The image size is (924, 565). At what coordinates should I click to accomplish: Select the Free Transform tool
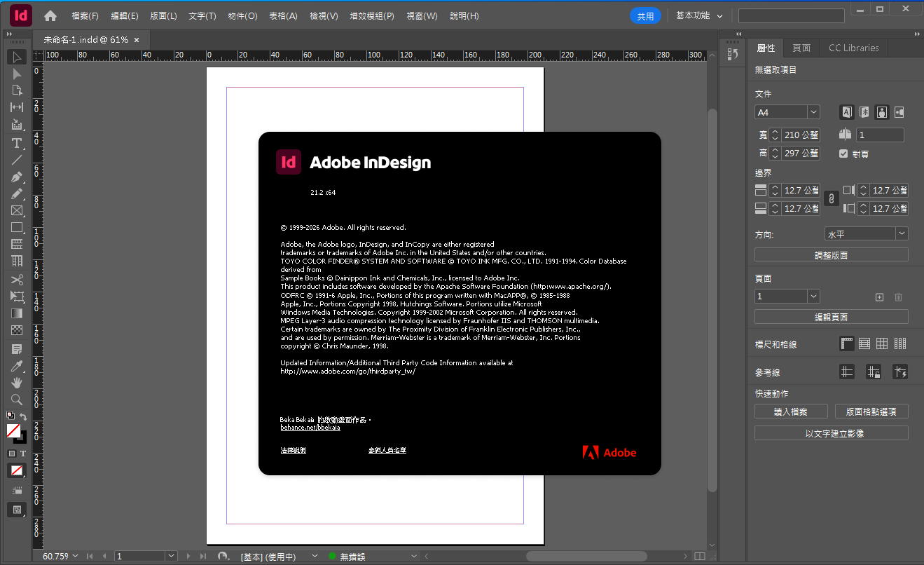(17, 297)
